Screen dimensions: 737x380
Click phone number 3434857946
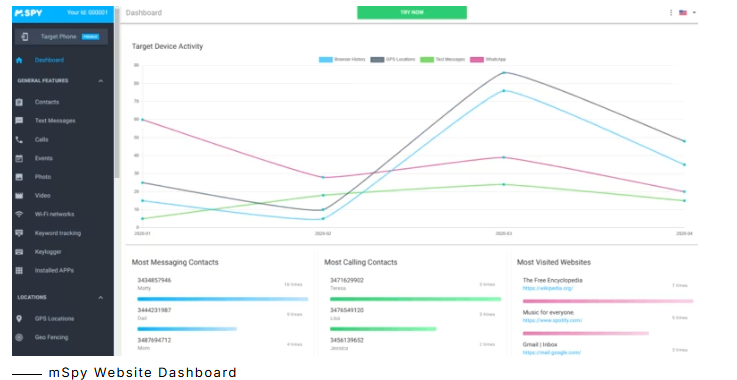click(154, 280)
